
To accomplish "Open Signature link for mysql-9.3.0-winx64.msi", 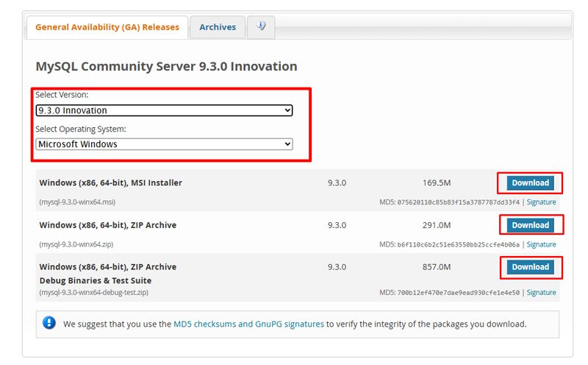I will [x=541, y=202].
